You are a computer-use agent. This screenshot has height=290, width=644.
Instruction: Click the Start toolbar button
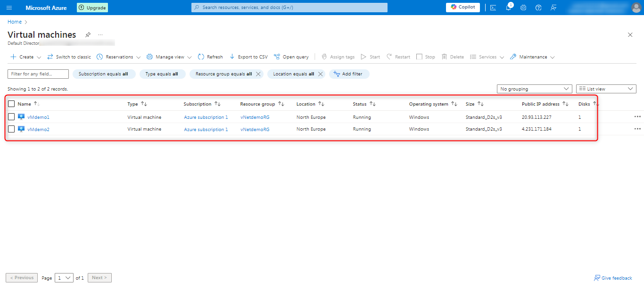(x=371, y=57)
